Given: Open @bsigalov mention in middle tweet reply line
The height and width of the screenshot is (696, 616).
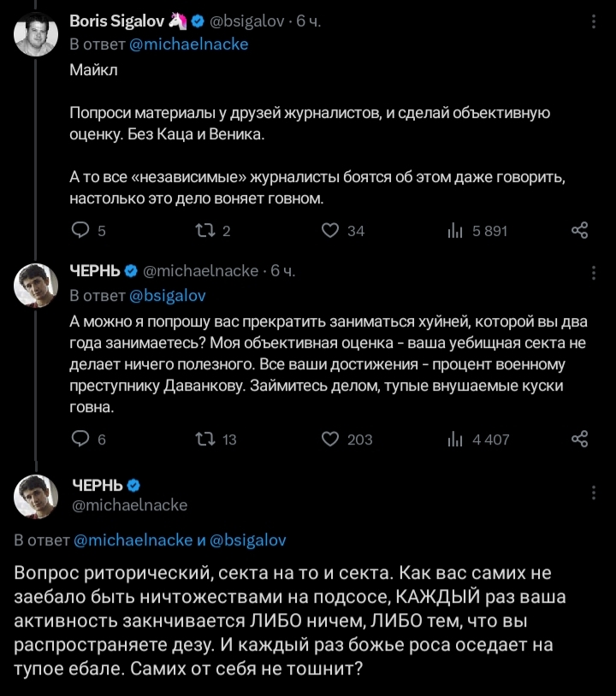Looking at the screenshot, I should point(168,295).
